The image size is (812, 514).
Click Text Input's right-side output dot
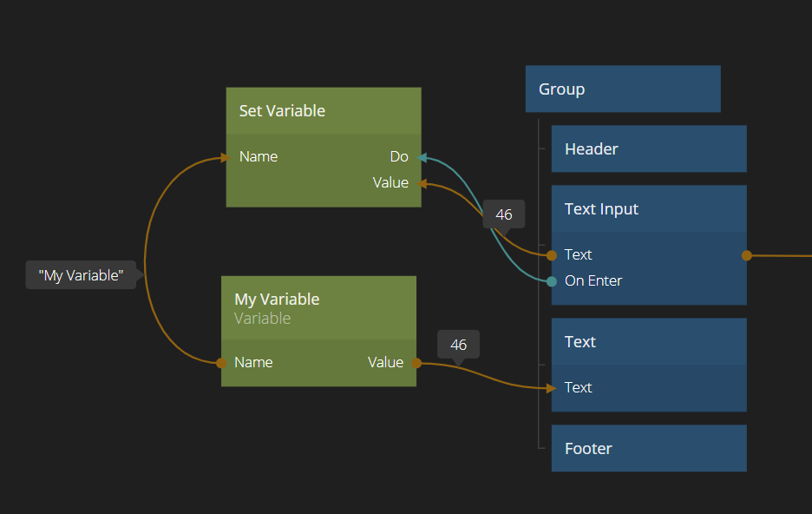click(x=747, y=255)
